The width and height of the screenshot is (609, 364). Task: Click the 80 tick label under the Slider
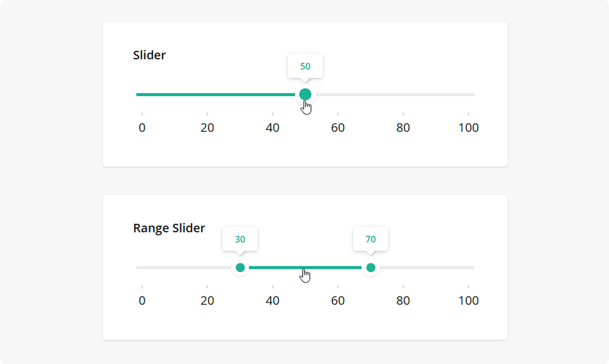click(403, 127)
